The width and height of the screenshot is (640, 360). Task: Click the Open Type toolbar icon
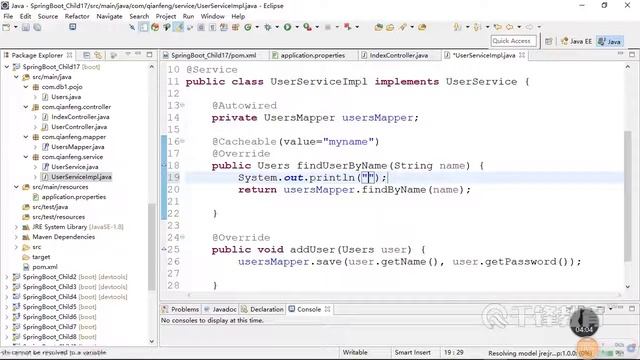378,27
